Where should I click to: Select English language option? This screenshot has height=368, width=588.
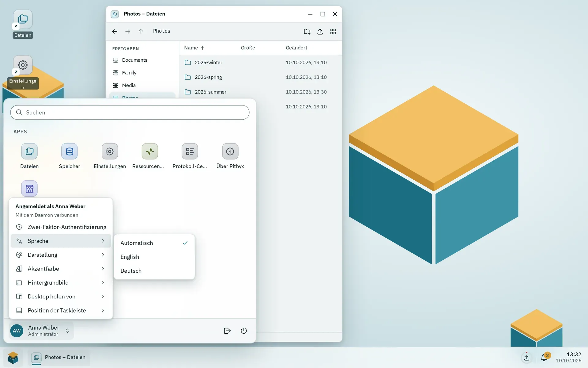(154, 257)
